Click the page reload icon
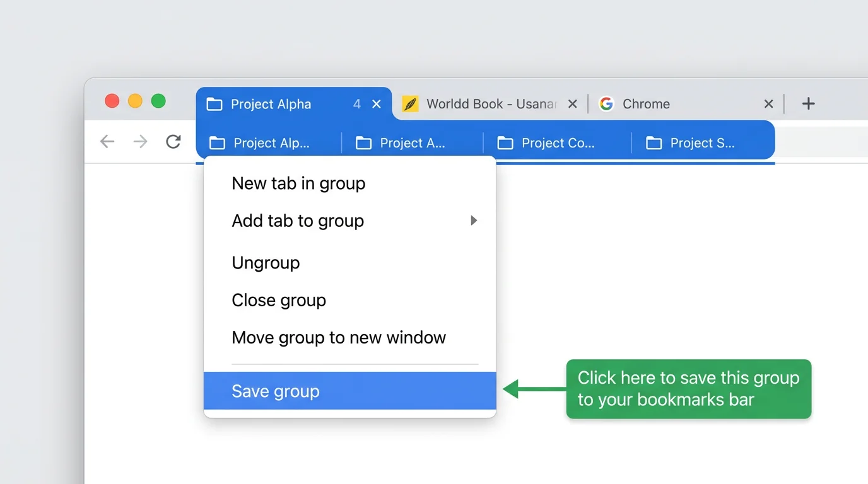The height and width of the screenshot is (484, 868). 173,141
